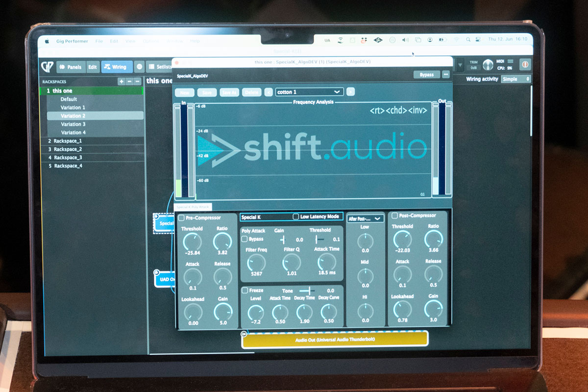Click the plus icon in Rackspaces header

coord(122,81)
